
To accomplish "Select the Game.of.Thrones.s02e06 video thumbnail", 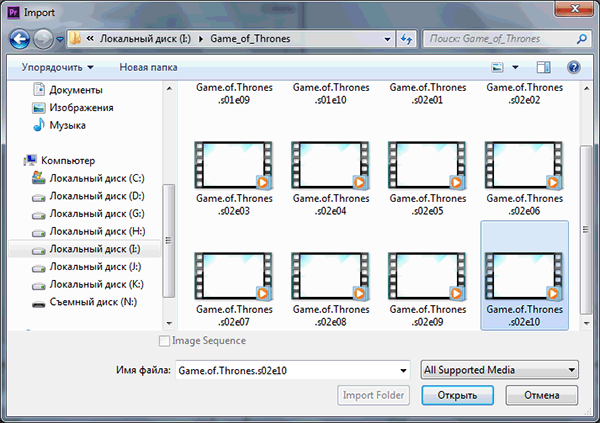I will (x=524, y=165).
